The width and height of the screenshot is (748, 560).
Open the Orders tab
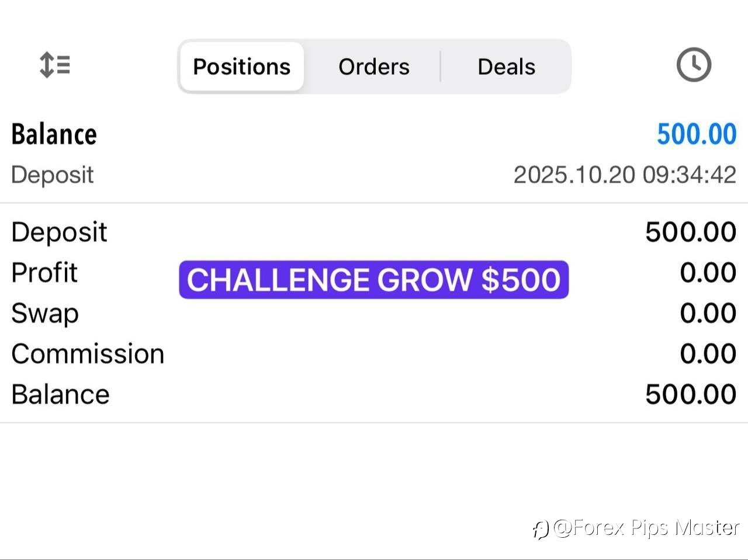374,67
